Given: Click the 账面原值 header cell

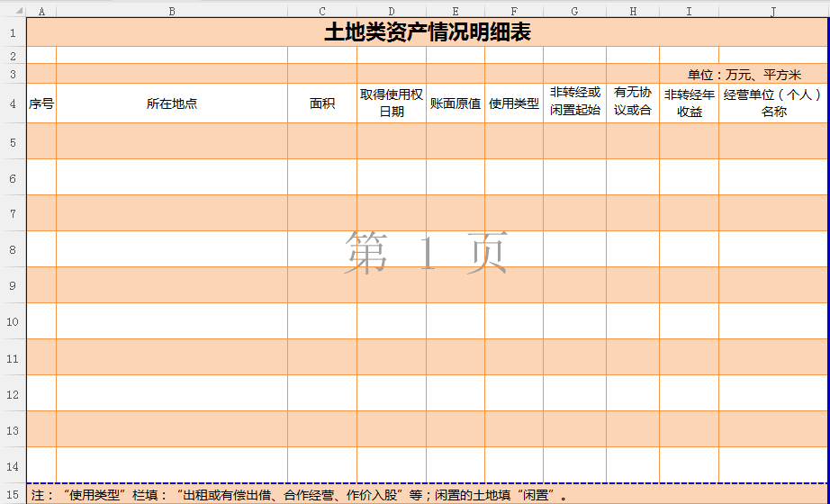Looking at the screenshot, I should coord(455,103).
